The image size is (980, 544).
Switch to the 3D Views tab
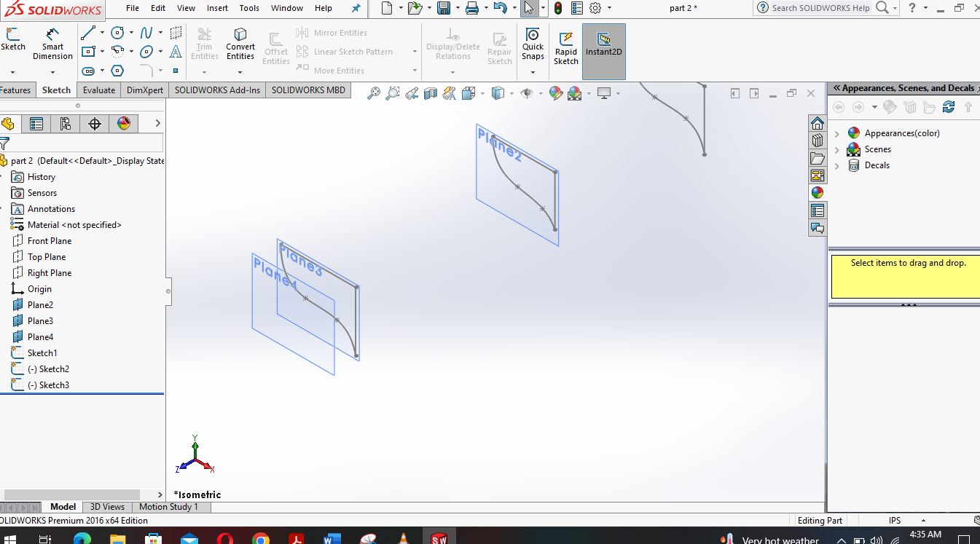click(x=107, y=507)
